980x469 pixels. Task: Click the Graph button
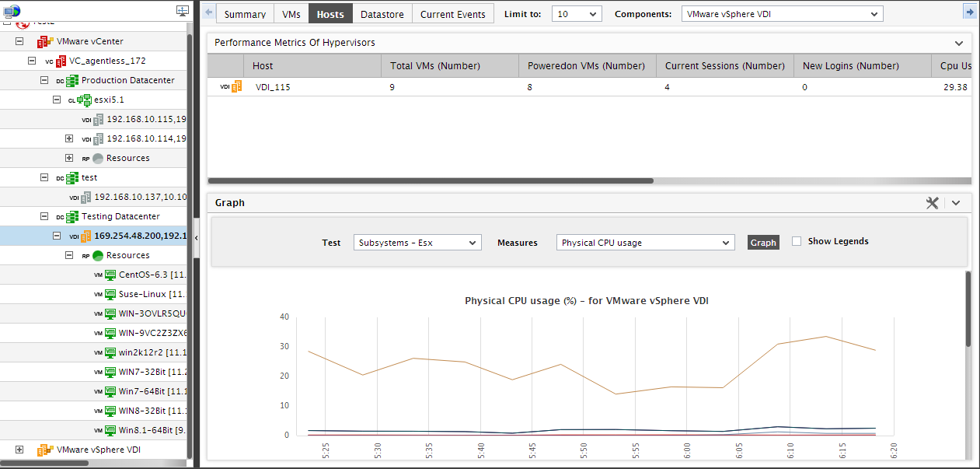pyautogui.click(x=763, y=243)
